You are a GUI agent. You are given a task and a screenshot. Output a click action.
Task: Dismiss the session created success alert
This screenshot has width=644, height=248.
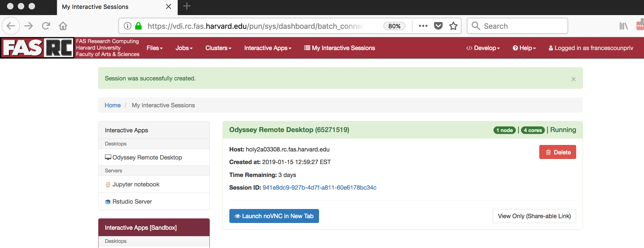(x=573, y=79)
